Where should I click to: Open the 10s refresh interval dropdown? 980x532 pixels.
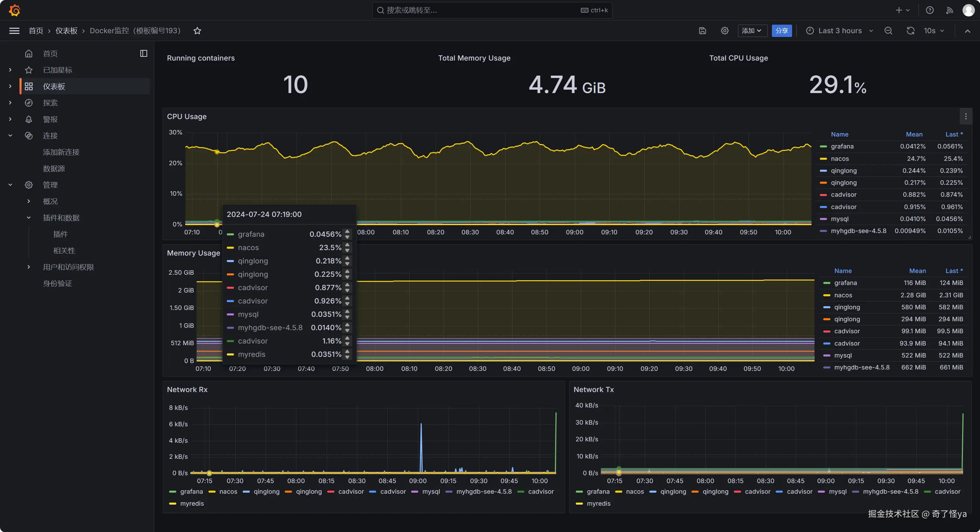click(933, 31)
